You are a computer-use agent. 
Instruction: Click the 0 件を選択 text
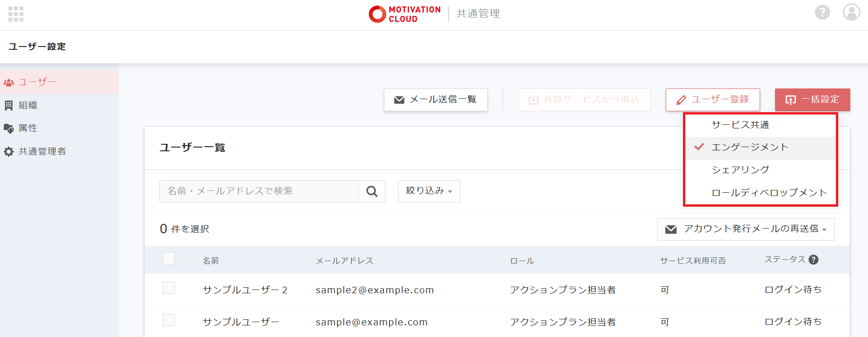click(x=185, y=229)
